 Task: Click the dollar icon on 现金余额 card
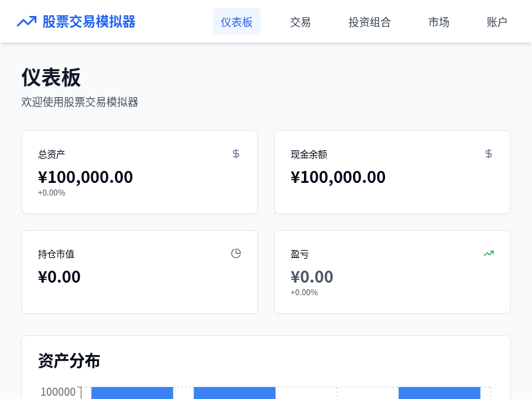click(x=489, y=154)
